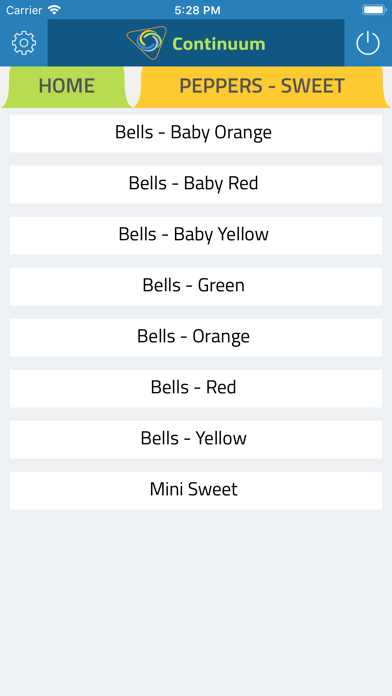
Task: Tap the 5:28 PM clock
Action: (197, 10)
